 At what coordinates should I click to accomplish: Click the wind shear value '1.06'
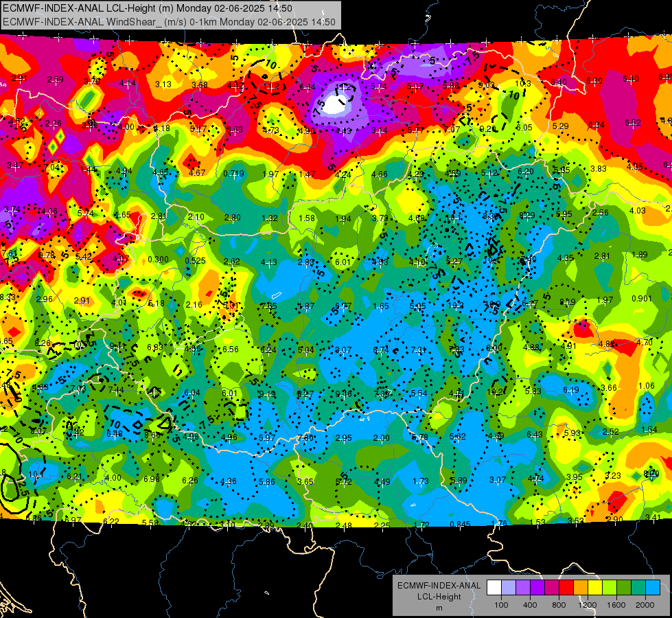[x=647, y=386]
